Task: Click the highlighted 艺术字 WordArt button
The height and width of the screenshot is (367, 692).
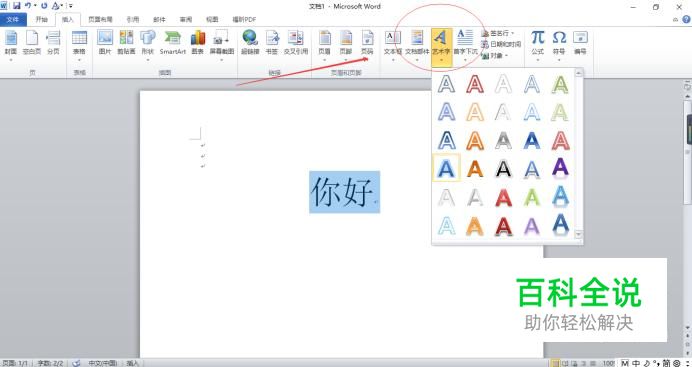Action: 442,47
